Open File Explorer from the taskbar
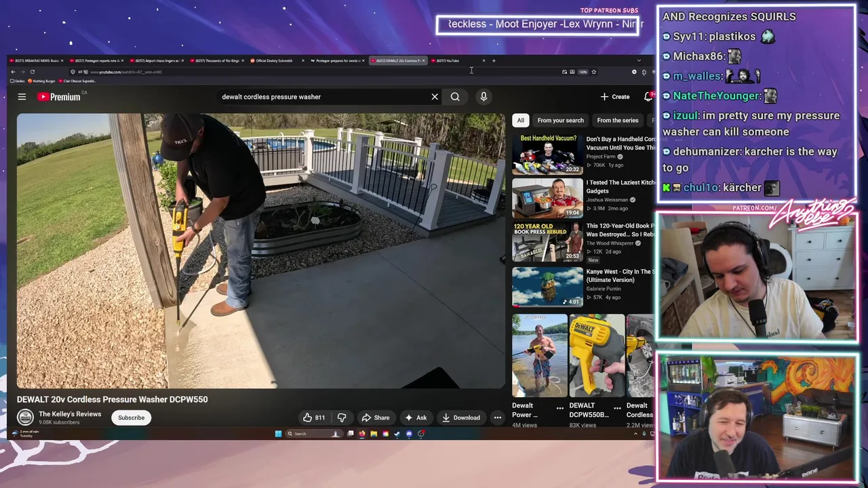The width and height of the screenshot is (868, 488). [x=374, y=434]
